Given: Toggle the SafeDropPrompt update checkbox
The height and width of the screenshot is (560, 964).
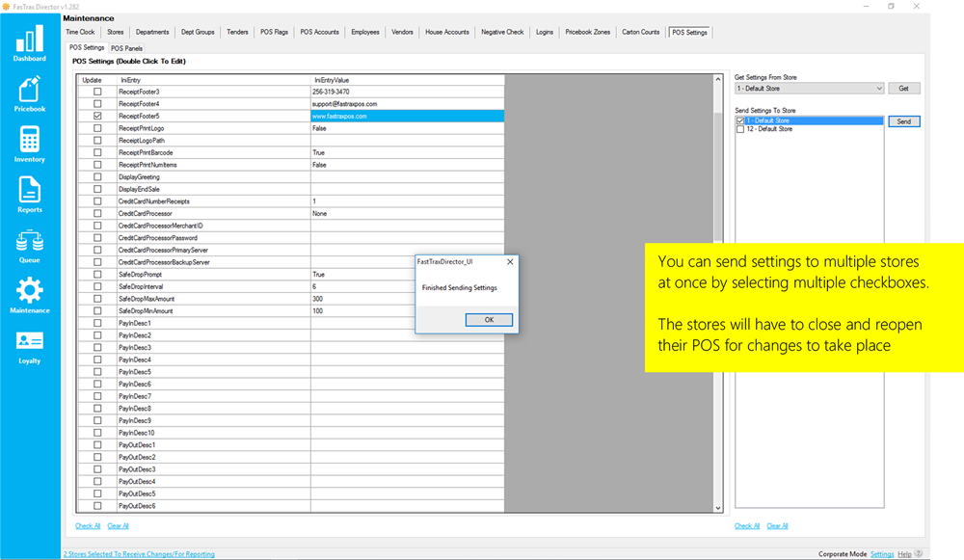Looking at the screenshot, I should pyautogui.click(x=97, y=274).
